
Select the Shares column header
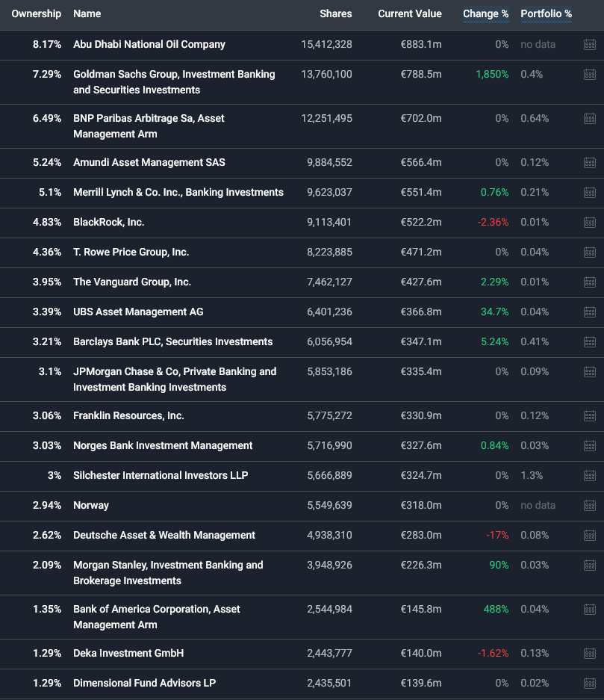(x=335, y=13)
